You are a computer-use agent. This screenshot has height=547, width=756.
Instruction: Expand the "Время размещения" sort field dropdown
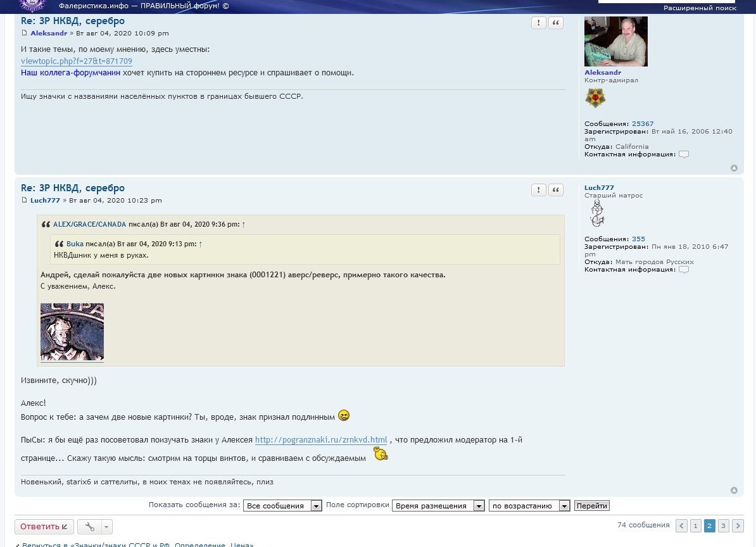[x=438, y=506]
